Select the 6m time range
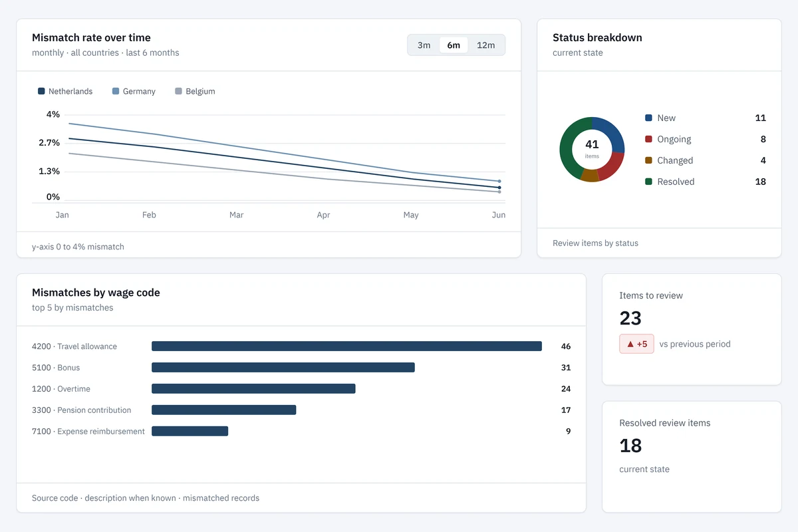The height and width of the screenshot is (532, 798). (x=454, y=45)
